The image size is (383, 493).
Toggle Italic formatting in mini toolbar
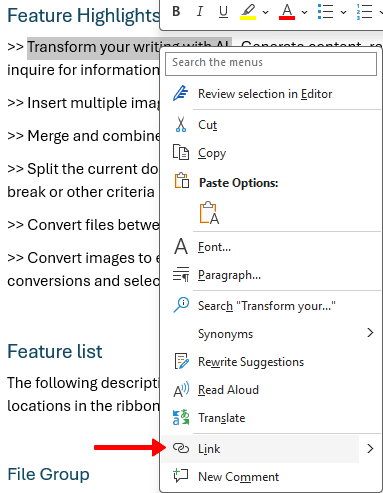click(x=200, y=12)
